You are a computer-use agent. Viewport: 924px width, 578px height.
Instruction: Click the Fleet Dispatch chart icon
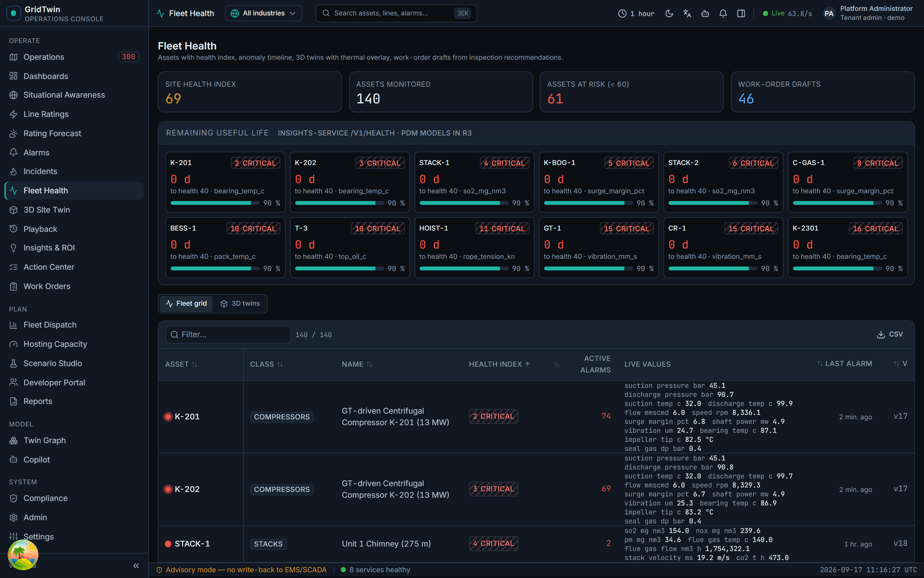[14, 325]
